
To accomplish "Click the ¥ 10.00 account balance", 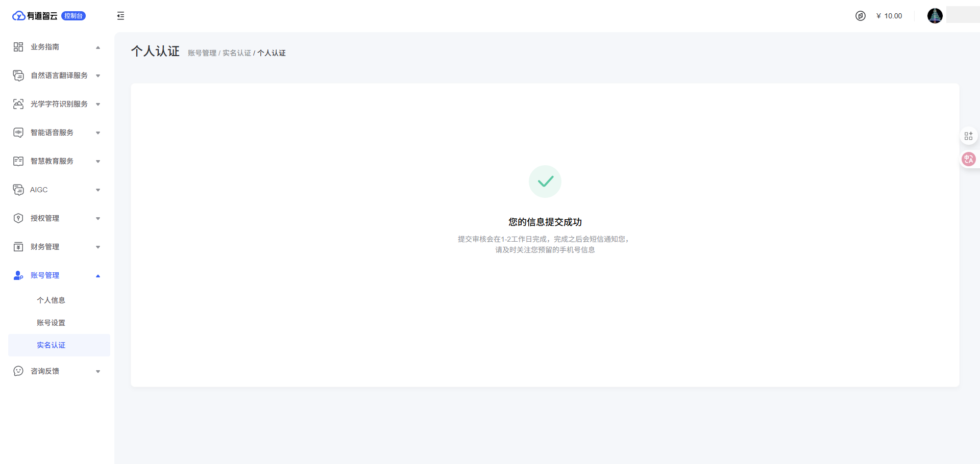I will pos(889,16).
